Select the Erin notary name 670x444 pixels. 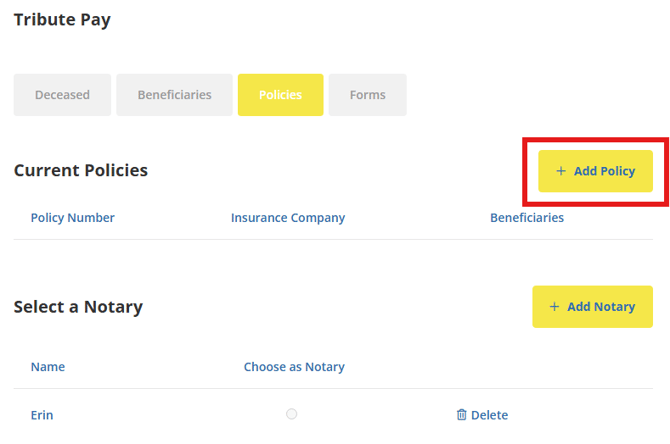[44, 415]
